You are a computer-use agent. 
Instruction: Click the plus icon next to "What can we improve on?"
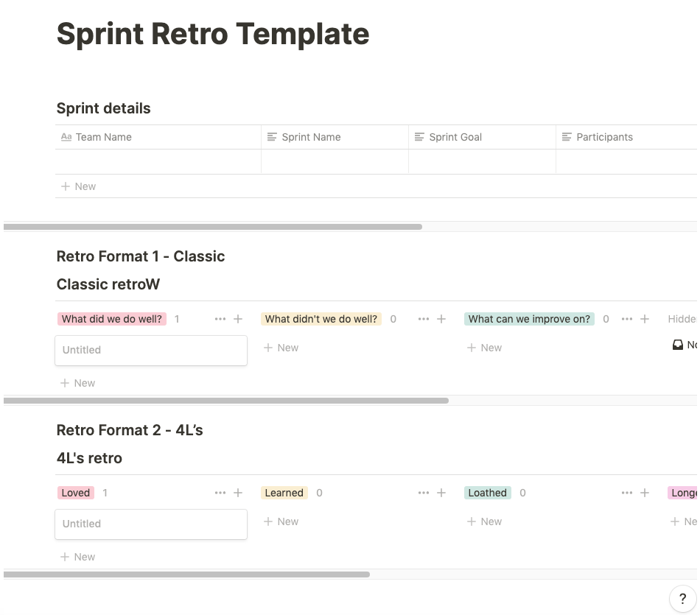(645, 319)
